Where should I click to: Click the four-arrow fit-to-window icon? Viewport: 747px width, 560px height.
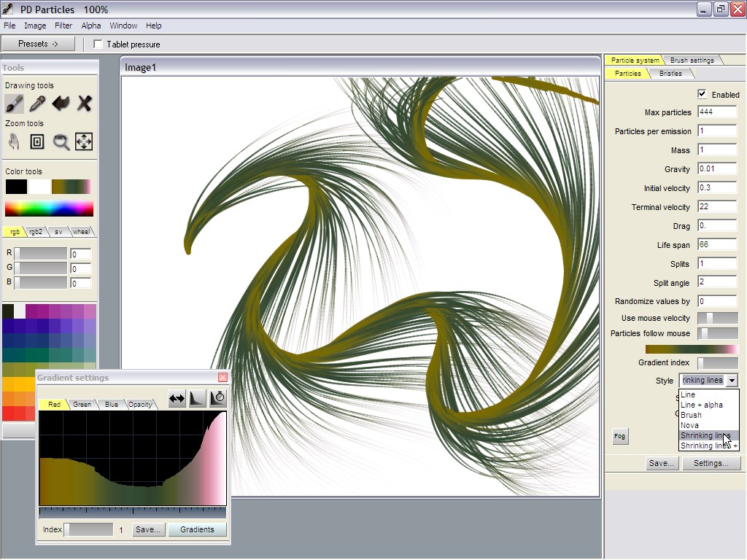click(x=84, y=141)
